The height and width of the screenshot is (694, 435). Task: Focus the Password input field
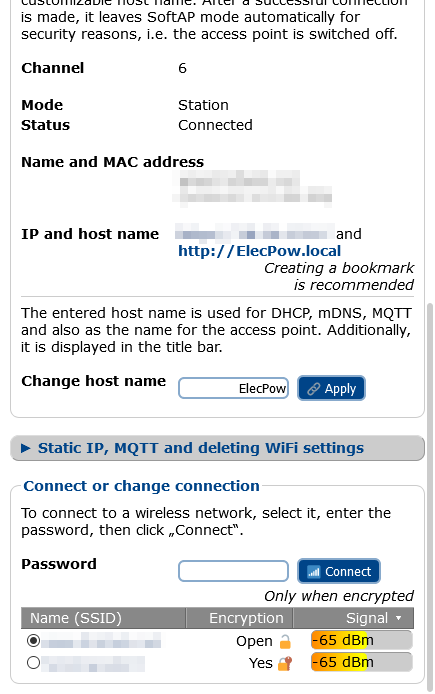[234, 571]
